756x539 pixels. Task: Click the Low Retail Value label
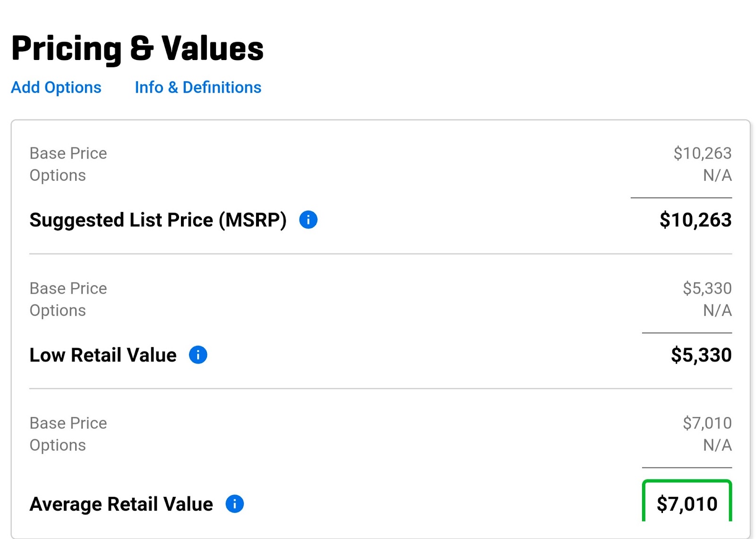[x=103, y=355]
